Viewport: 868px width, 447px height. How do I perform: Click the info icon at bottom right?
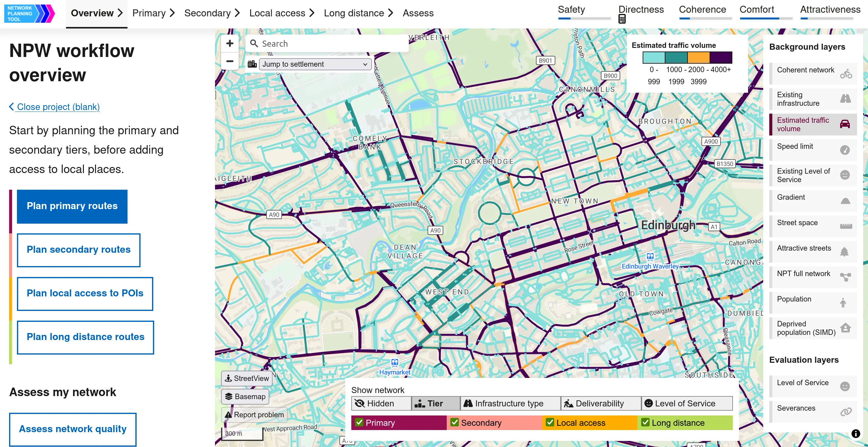click(855, 434)
